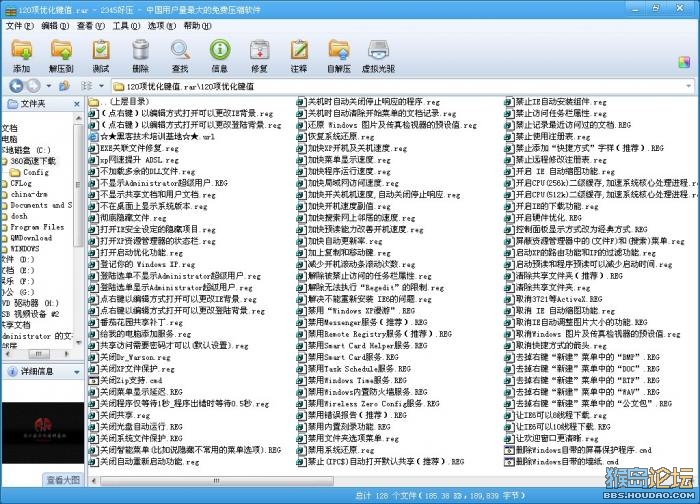Select file 禁用Task Schedule服务.REG
The width and height of the screenshot is (700, 504).
click(354, 369)
